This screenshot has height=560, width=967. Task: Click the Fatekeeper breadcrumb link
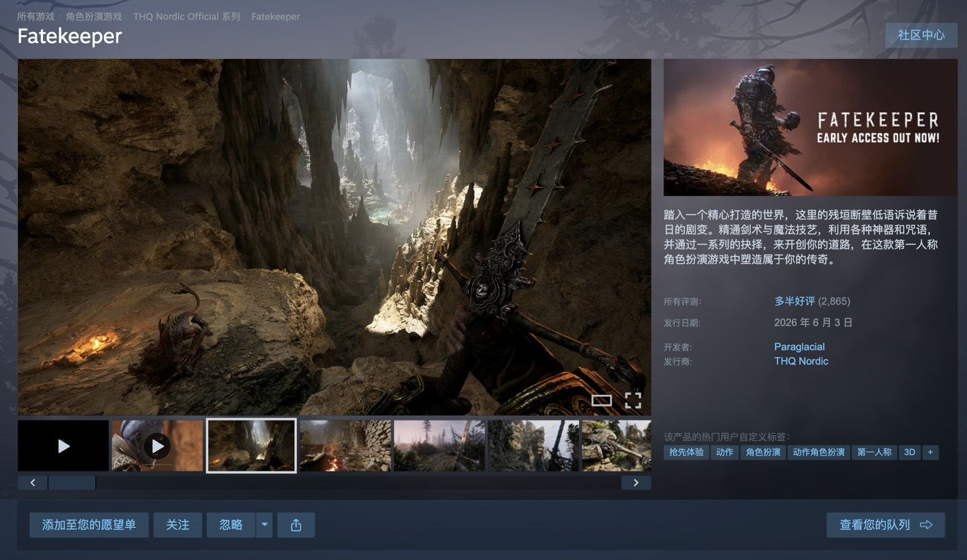click(x=275, y=16)
